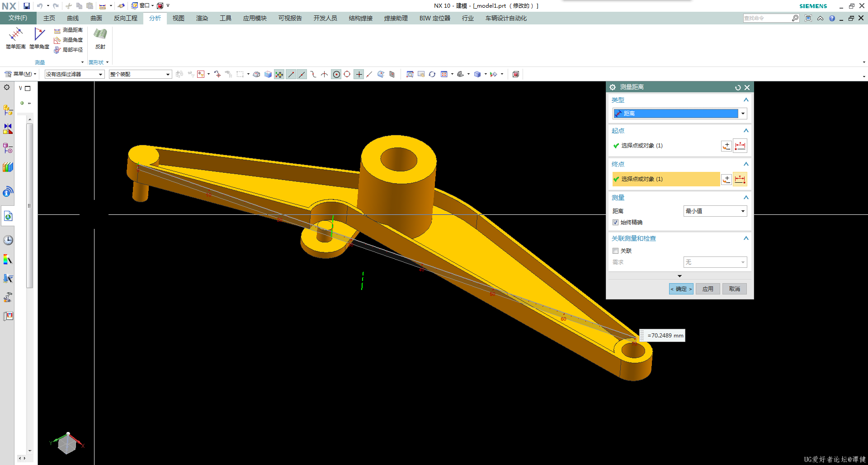
Task: Click start point select-object icon
Action: pos(740,146)
